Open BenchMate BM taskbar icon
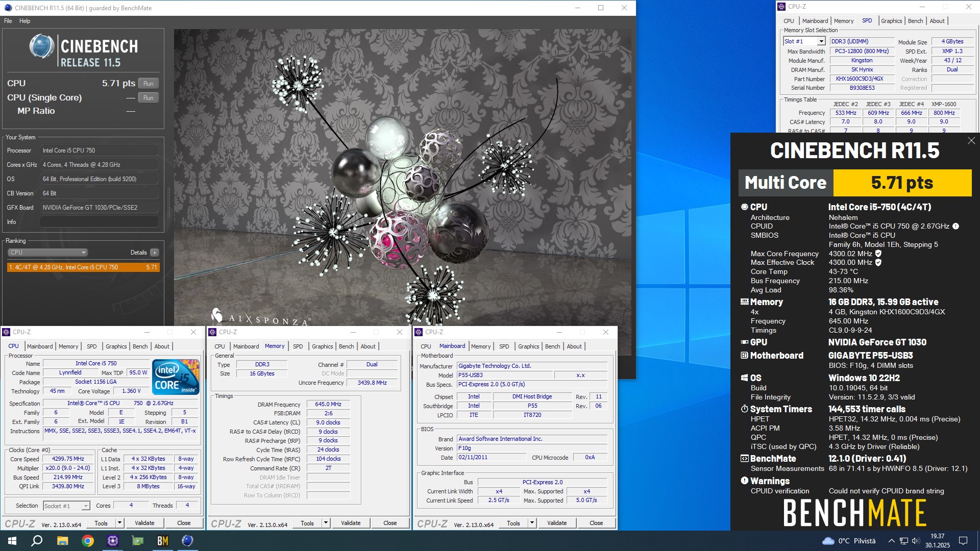980x551 pixels. (x=163, y=541)
